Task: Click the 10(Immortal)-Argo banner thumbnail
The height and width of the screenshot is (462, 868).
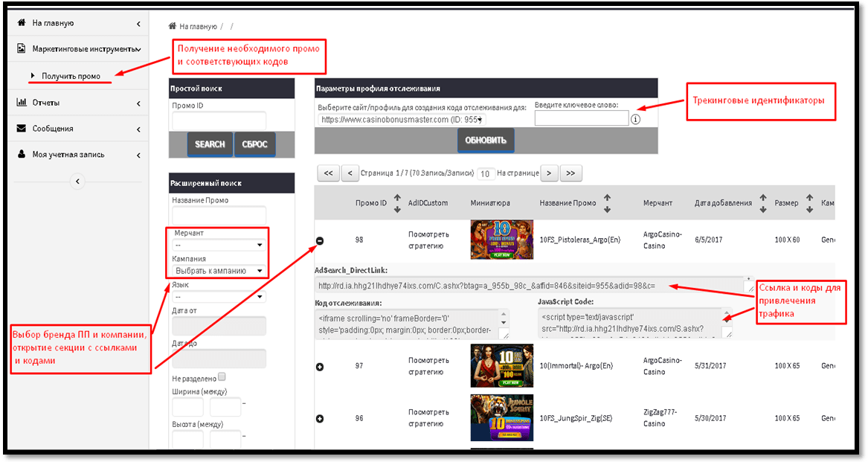Action: [501, 365]
